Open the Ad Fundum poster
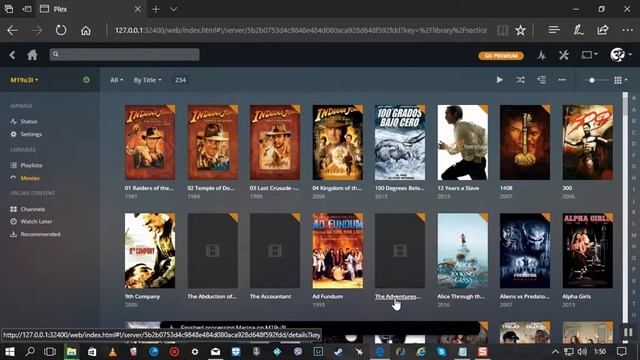 click(337, 251)
